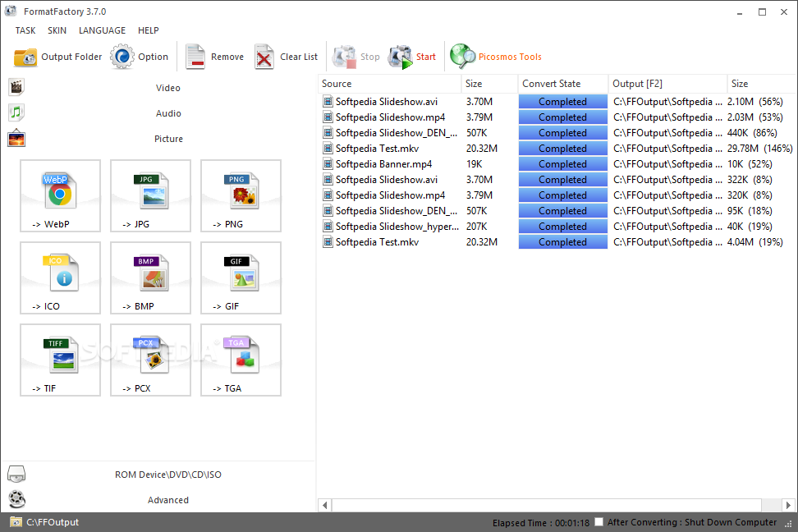Click the Remove task icon
798x532 pixels.
click(x=195, y=57)
